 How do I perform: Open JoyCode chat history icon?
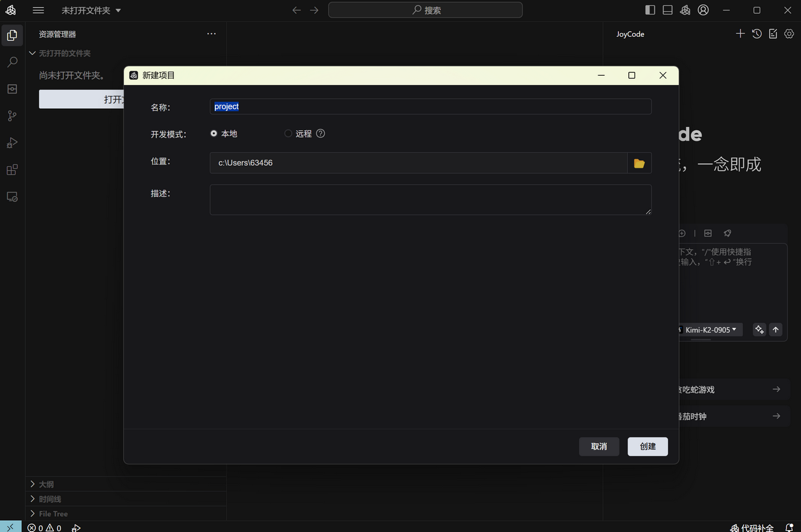click(x=757, y=34)
